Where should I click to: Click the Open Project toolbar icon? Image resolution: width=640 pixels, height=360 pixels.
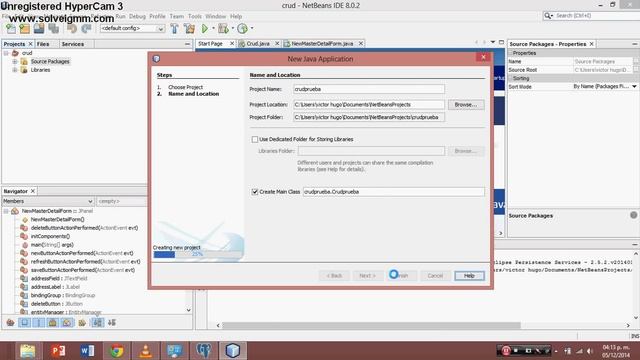tap(39, 29)
